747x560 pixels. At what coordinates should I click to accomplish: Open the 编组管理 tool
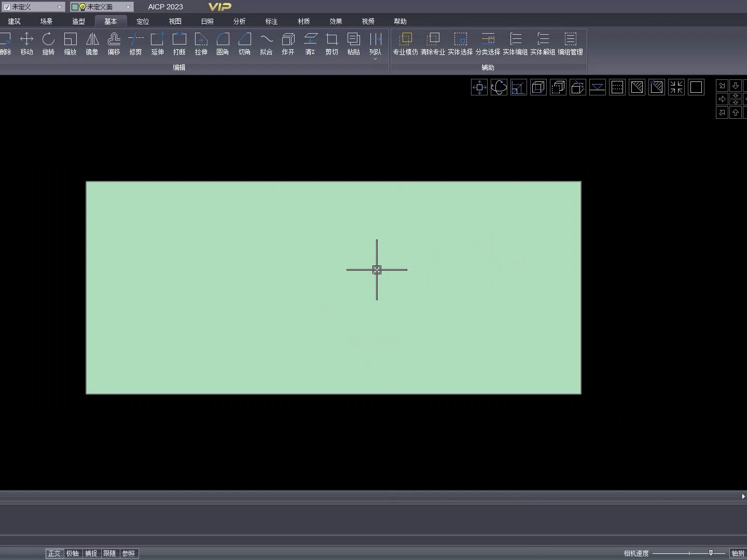570,44
